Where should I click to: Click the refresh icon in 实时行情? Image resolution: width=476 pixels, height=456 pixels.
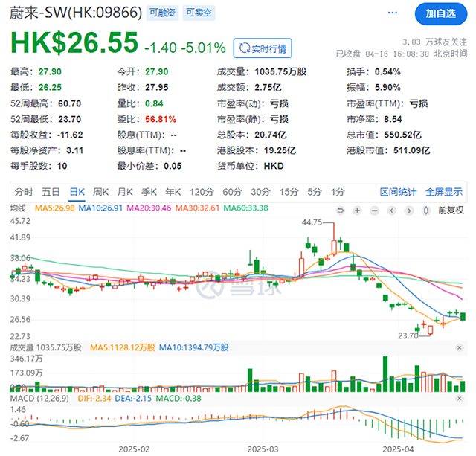pos(245,48)
